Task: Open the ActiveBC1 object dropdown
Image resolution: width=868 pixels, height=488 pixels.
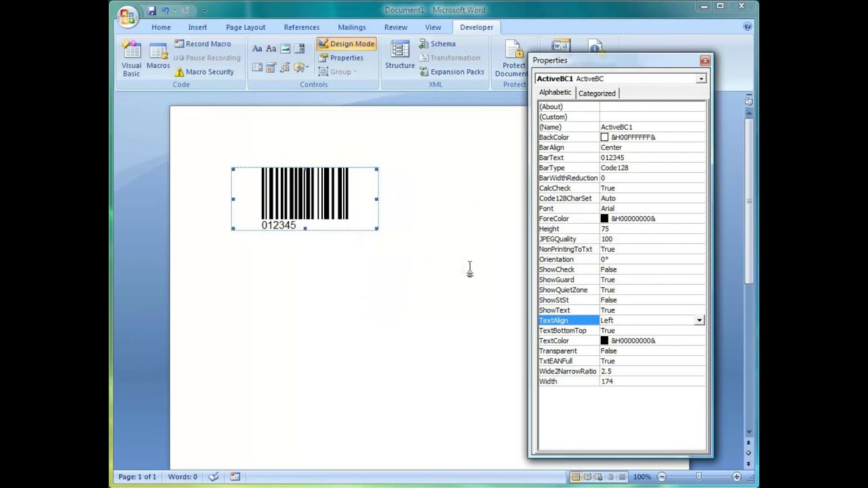Action: pos(701,79)
